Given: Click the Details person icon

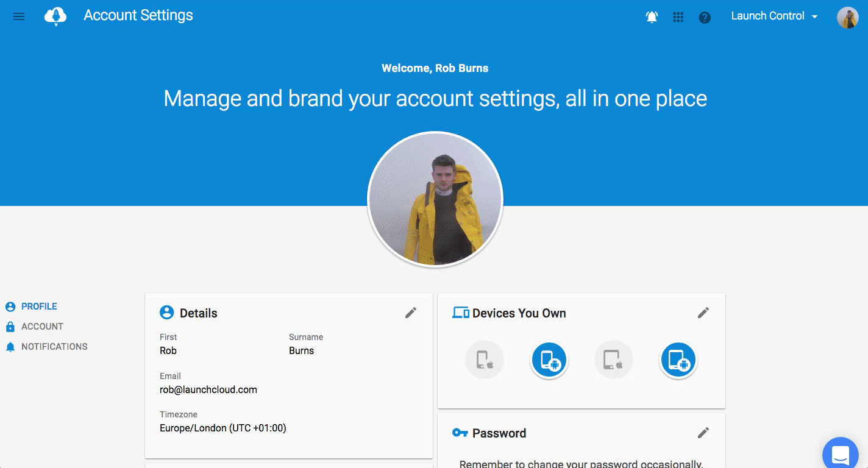Looking at the screenshot, I should (166, 313).
